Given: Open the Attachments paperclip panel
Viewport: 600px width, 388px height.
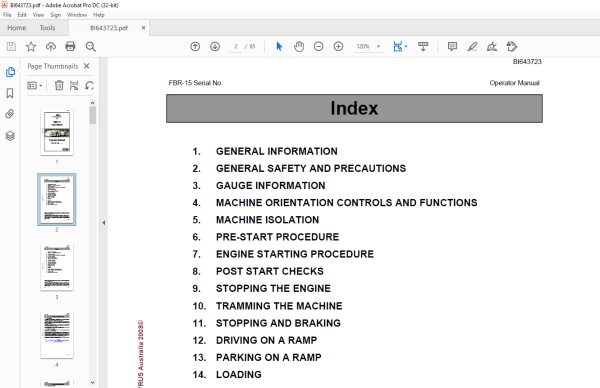Looking at the screenshot, I should [x=10, y=114].
